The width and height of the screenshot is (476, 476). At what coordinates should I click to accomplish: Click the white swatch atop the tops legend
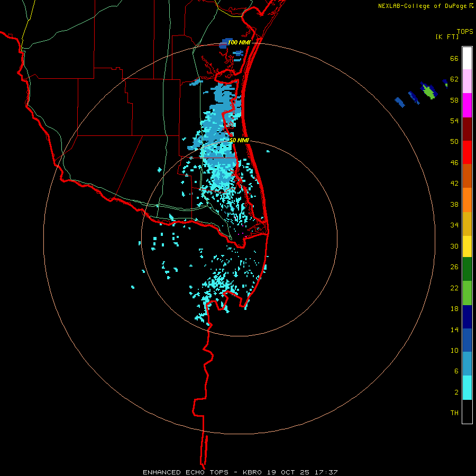(467, 58)
